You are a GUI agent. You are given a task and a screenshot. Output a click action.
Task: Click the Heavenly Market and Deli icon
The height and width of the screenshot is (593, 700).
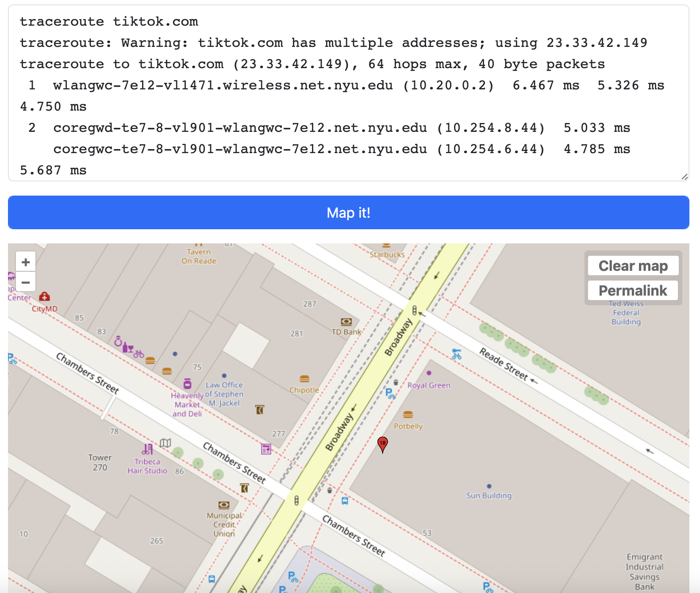click(188, 384)
